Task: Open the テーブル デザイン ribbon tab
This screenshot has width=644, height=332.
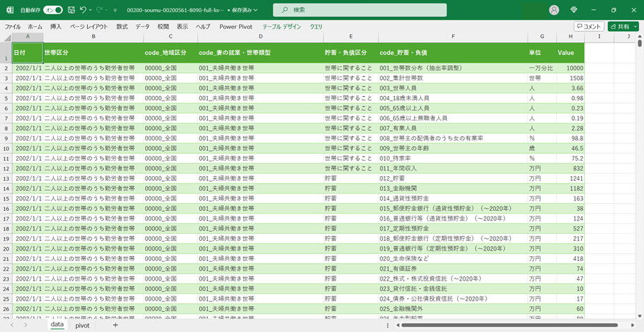Action: (x=282, y=26)
